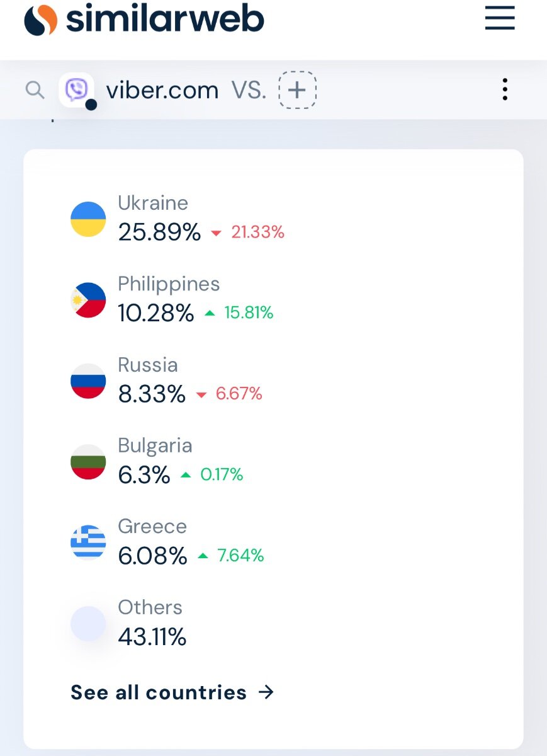Click Greece's green 7.64% change indicator
Viewport: 547px width, 756px height.
coord(230,556)
